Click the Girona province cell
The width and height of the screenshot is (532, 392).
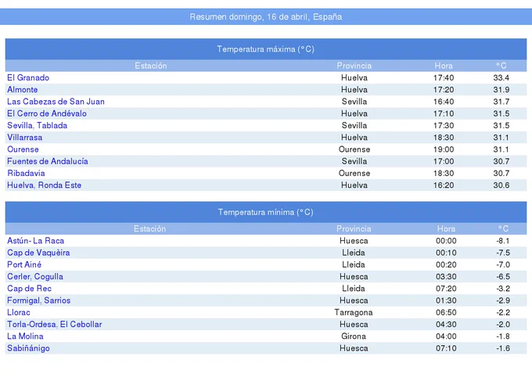click(x=354, y=336)
